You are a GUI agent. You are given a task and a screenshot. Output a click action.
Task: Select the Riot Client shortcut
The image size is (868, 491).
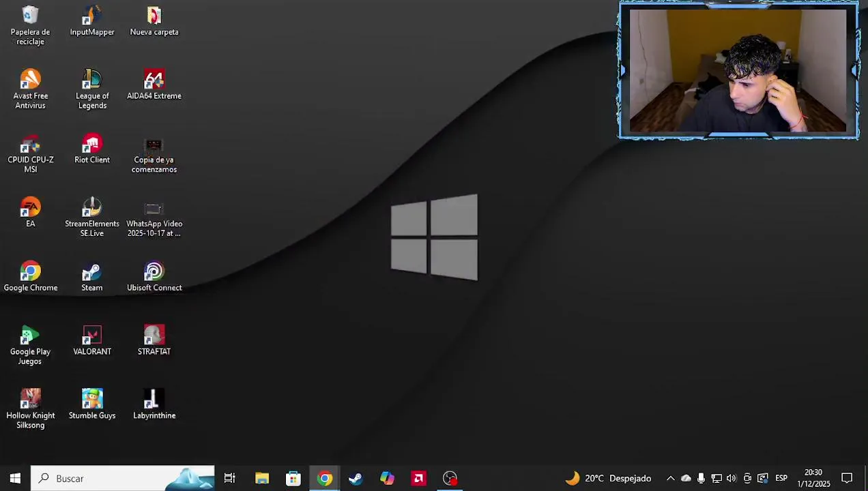click(92, 149)
